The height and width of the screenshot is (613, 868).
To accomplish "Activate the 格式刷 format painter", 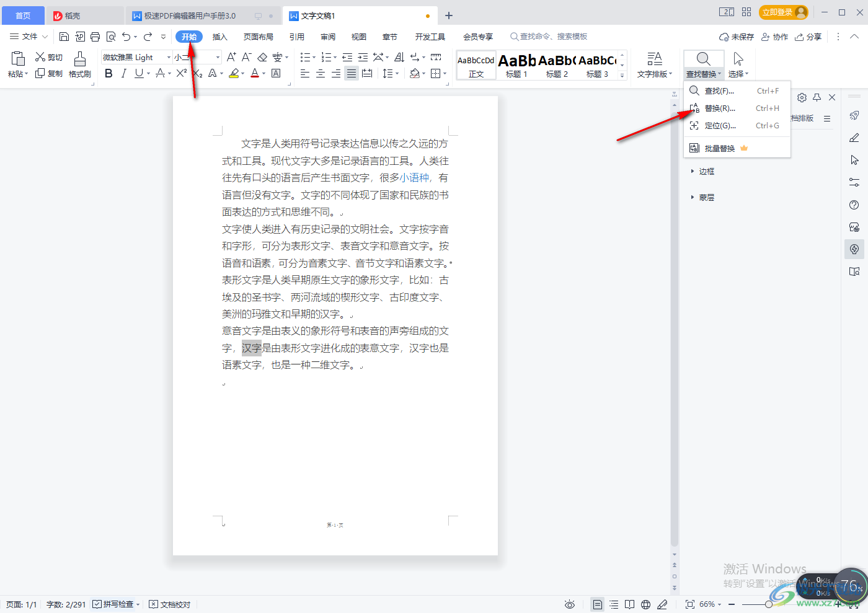I will [x=80, y=64].
